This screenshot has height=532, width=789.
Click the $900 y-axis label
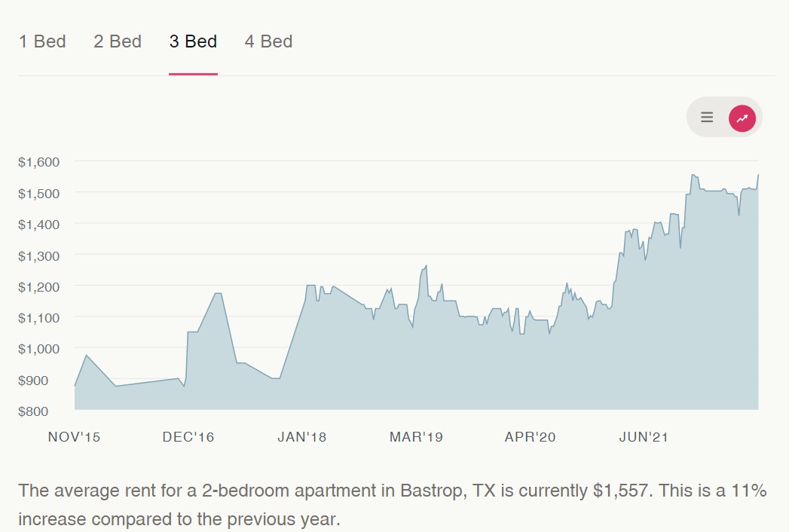[x=33, y=380]
